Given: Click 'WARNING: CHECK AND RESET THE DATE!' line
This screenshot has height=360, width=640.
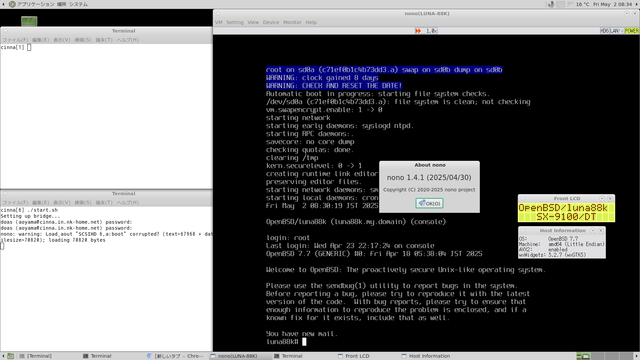Looking at the screenshot, I should click(334, 86).
